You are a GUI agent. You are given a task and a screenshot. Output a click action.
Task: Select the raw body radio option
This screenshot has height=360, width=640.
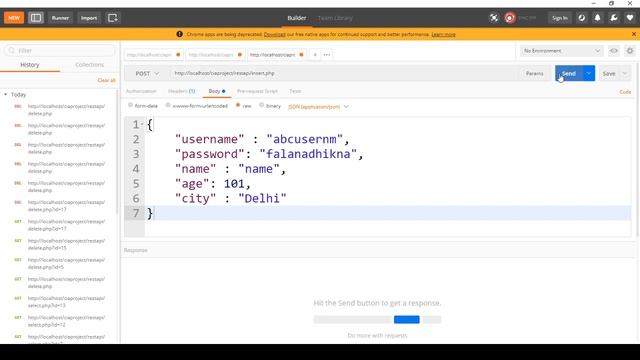coord(238,105)
